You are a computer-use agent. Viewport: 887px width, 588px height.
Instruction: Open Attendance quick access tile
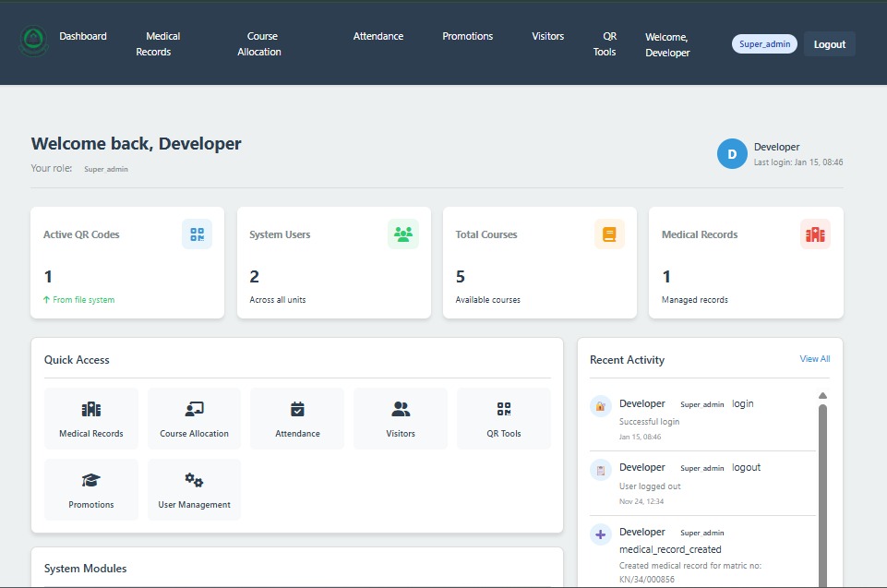click(x=297, y=418)
